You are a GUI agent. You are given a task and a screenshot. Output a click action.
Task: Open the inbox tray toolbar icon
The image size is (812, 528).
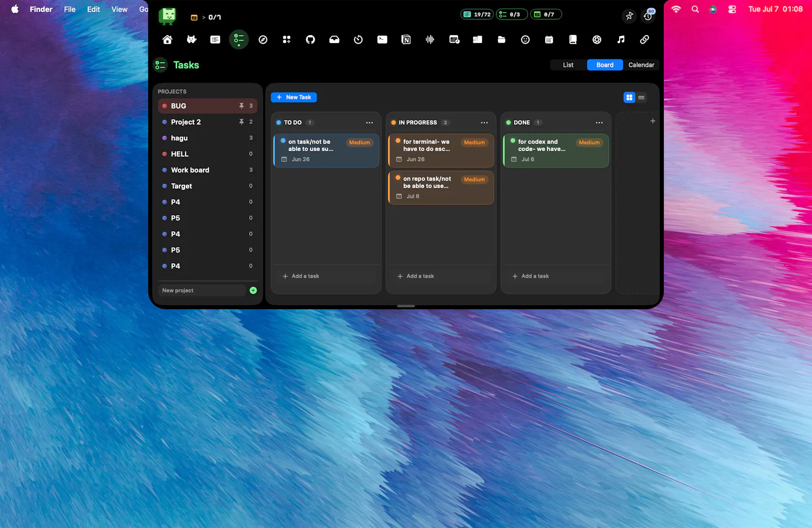334,40
